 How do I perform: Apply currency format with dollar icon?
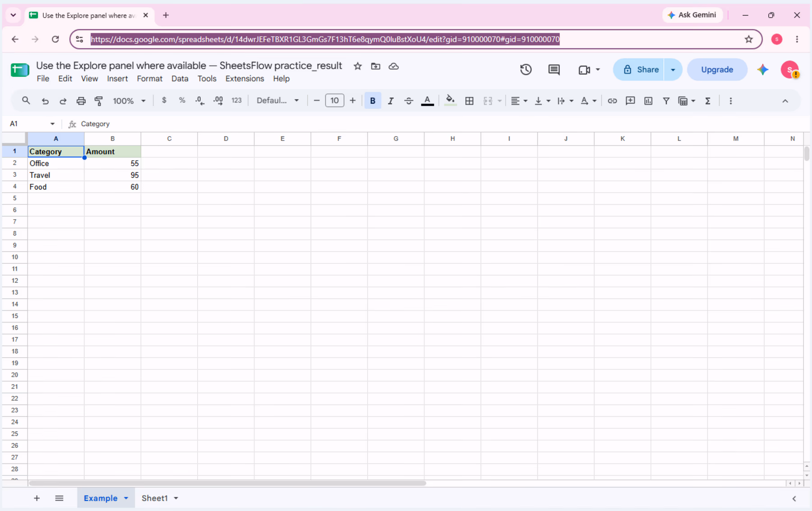(164, 101)
